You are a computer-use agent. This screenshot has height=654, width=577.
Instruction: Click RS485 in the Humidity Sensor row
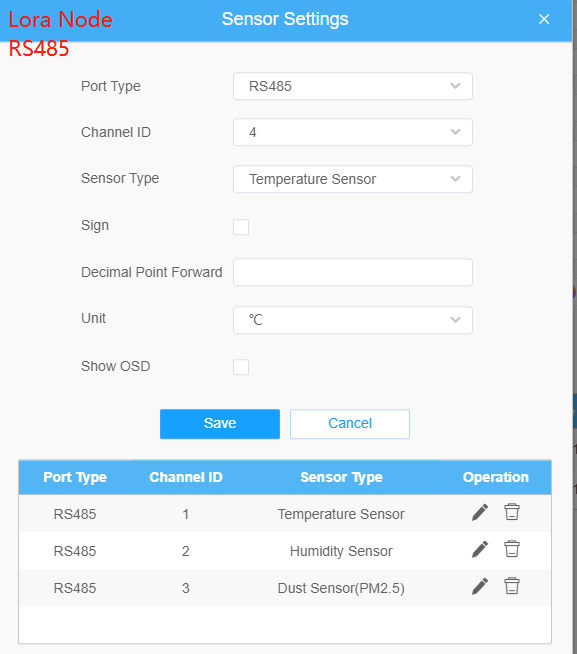click(75, 551)
